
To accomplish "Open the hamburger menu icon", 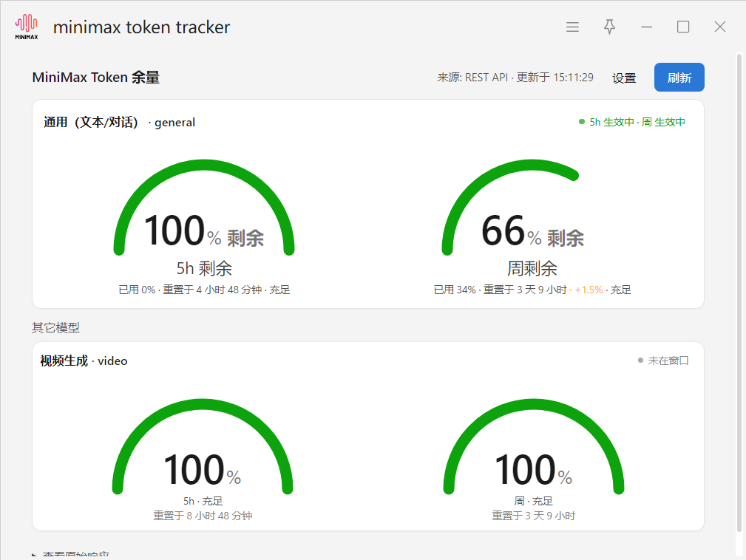I will 572,27.
